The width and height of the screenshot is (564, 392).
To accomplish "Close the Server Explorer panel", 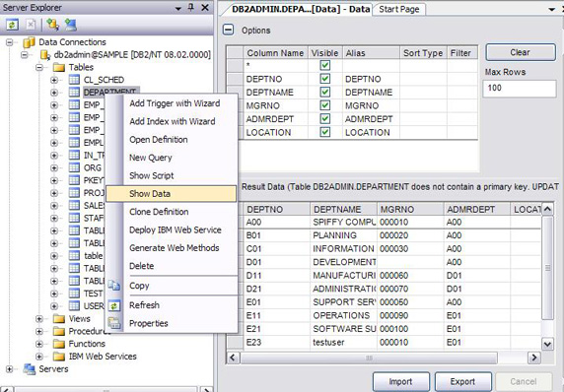I will 205,8.
